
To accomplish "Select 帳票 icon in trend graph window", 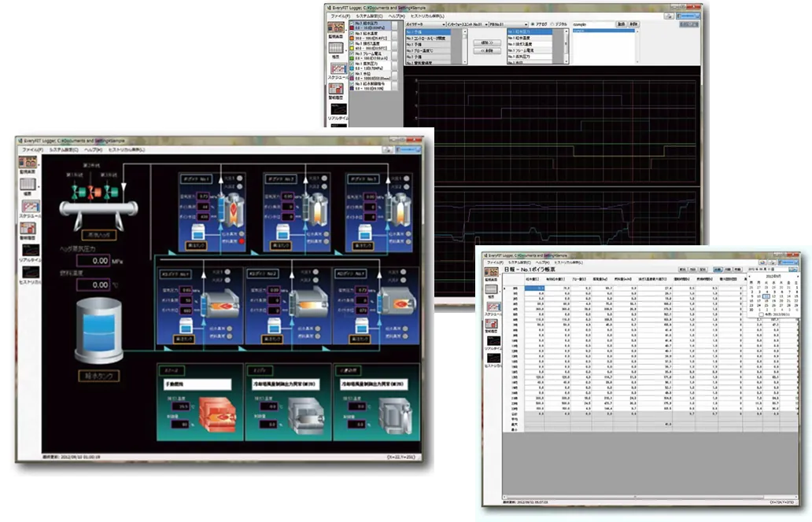I will [x=335, y=48].
